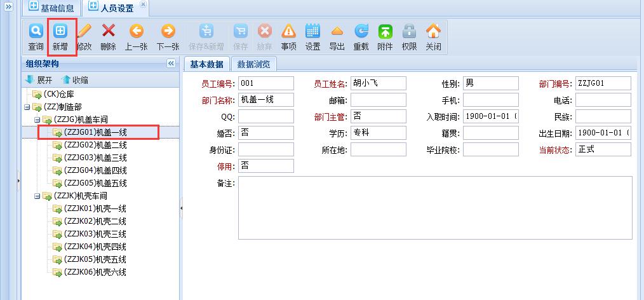Go to next record with 下一张
The height and width of the screenshot is (300, 644).
point(168,31)
